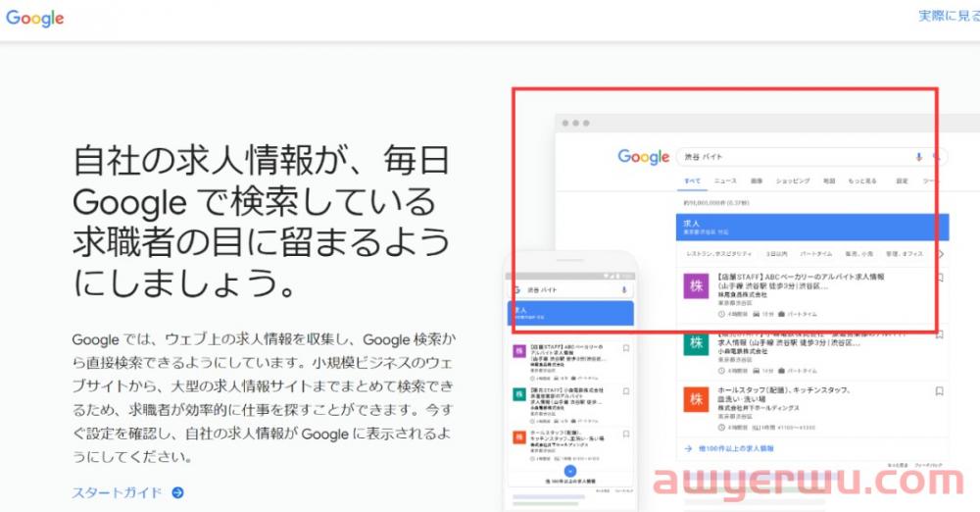Bookmark the second job in the phone mockup
This screenshot has width=980, height=512.
click(625, 391)
